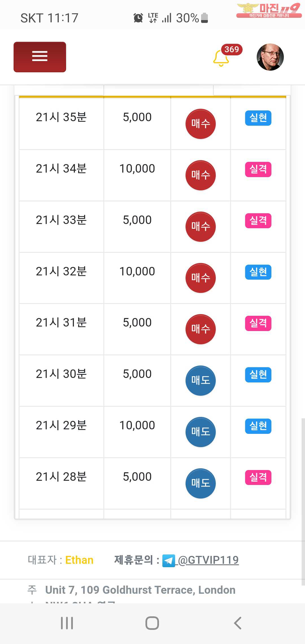Click the buy icon for 21시 34분
305x644 pixels.
(x=201, y=175)
